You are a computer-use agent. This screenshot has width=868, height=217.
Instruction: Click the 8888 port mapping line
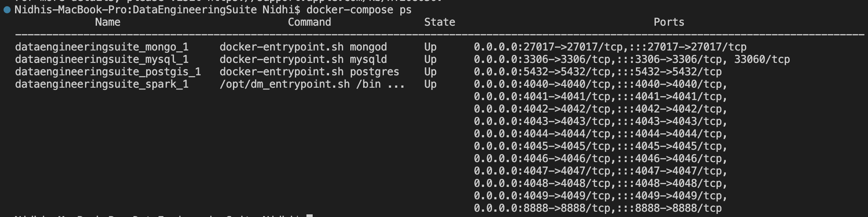[597, 208]
